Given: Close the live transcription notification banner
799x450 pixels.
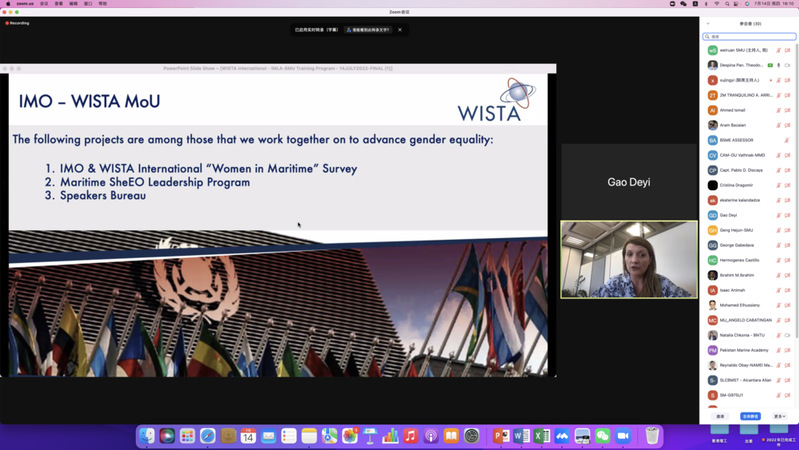Looking at the screenshot, I should (x=400, y=30).
